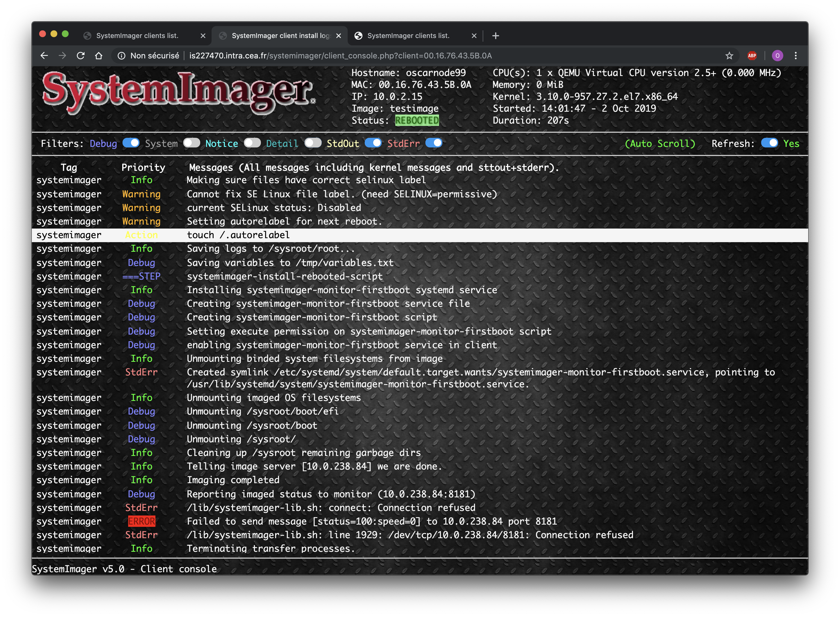This screenshot has width=840, height=617.
Task: Click 'Non sécurisé' security label
Action: coord(155,56)
